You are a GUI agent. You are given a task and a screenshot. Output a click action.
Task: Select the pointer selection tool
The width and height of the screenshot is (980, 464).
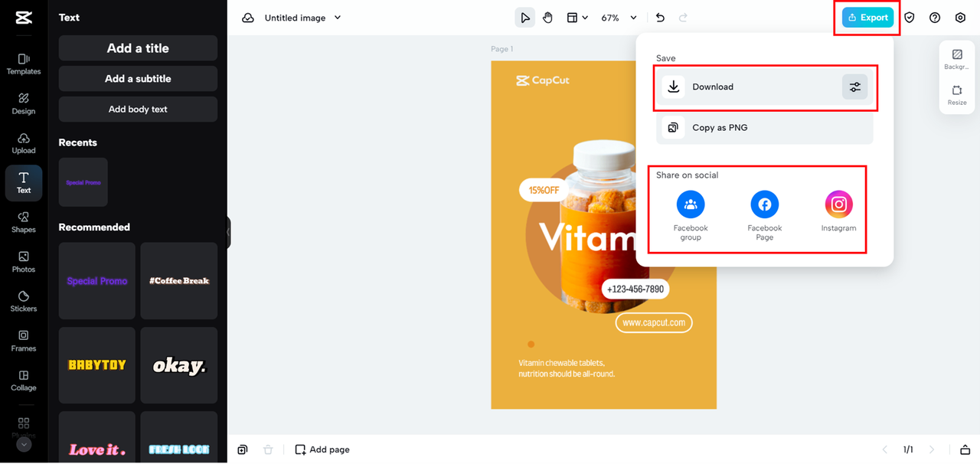(x=524, y=18)
